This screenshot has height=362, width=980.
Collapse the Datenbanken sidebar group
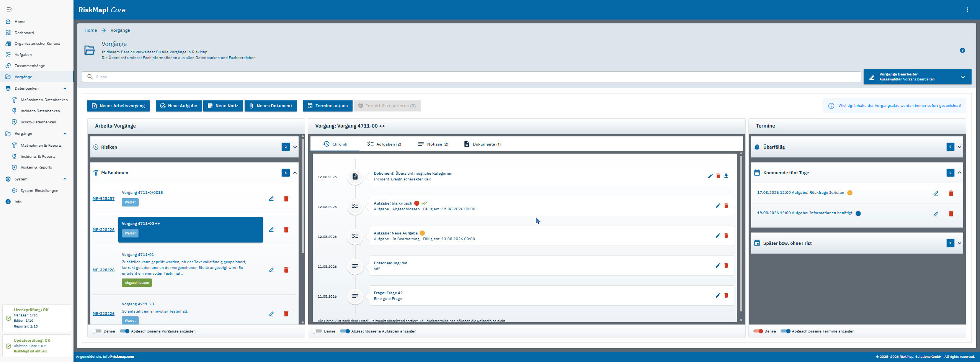coord(65,88)
